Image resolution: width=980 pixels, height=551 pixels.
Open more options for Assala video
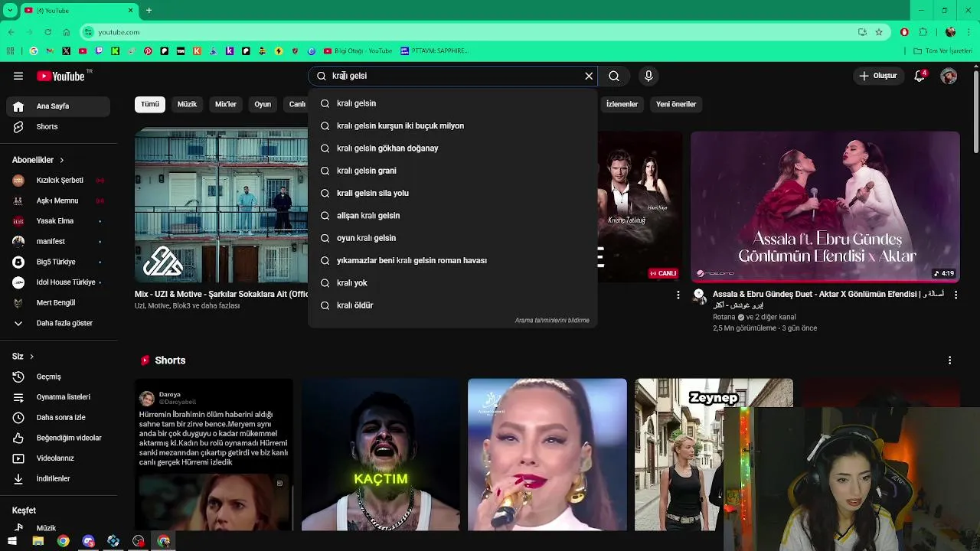(955, 295)
